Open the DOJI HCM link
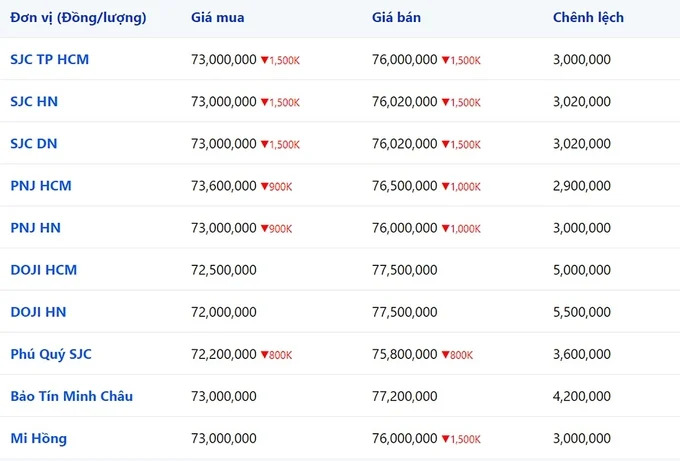Image resolution: width=680 pixels, height=461 pixels. 44,270
